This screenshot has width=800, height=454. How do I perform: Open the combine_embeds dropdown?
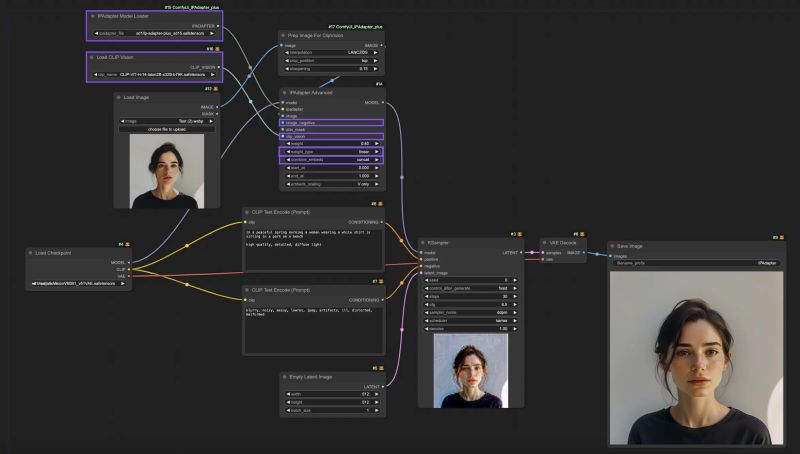pyautogui.click(x=332, y=160)
